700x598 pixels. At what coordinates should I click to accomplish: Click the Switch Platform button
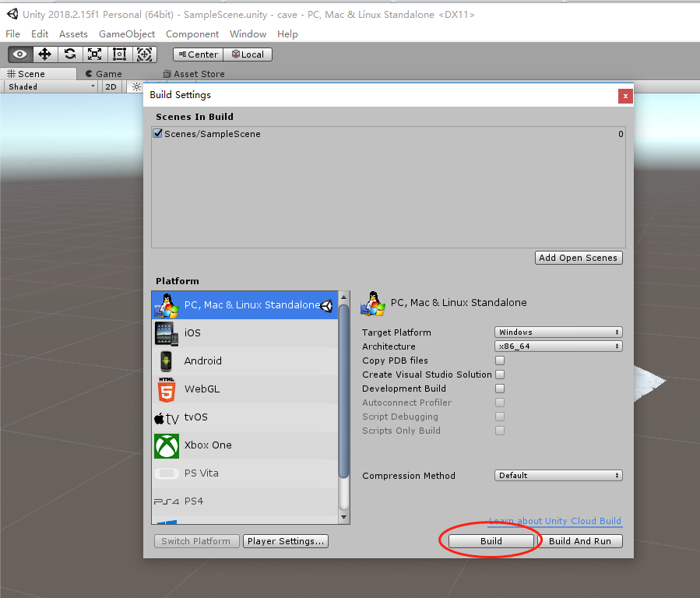[196, 541]
